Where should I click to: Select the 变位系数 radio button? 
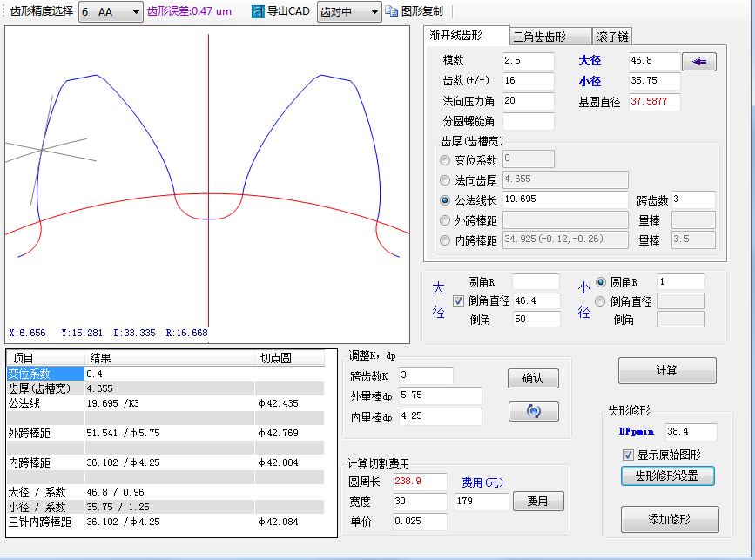(445, 160)
